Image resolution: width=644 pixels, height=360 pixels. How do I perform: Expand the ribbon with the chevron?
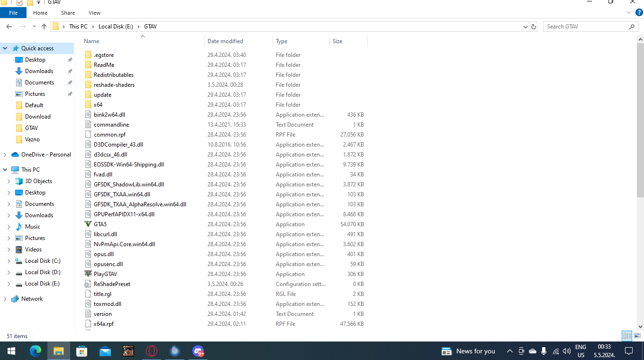click(629, 13)
